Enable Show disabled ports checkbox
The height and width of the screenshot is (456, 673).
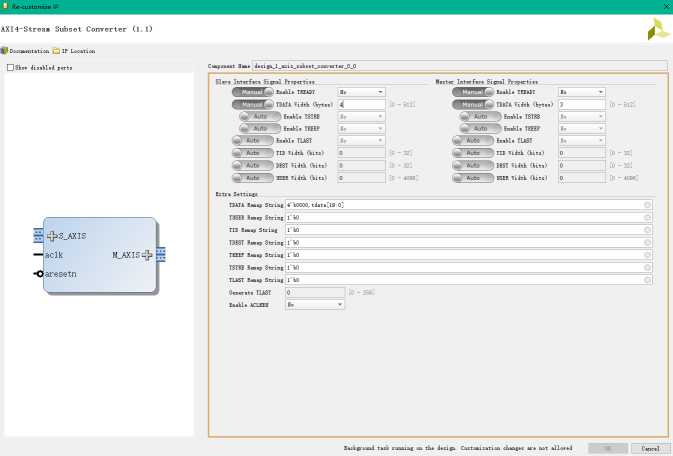pos(10,68)
